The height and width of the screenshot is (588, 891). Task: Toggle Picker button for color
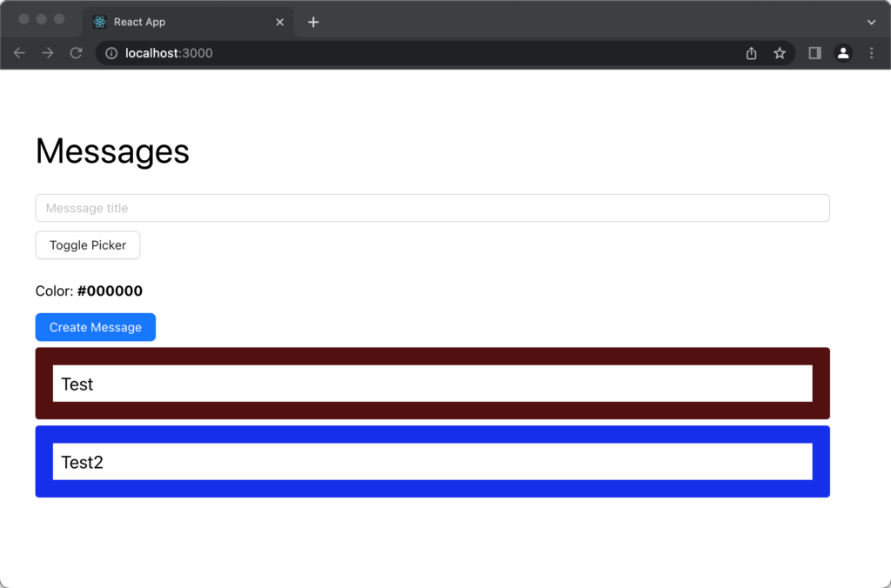pyautogui.click(x=88, y=245)
